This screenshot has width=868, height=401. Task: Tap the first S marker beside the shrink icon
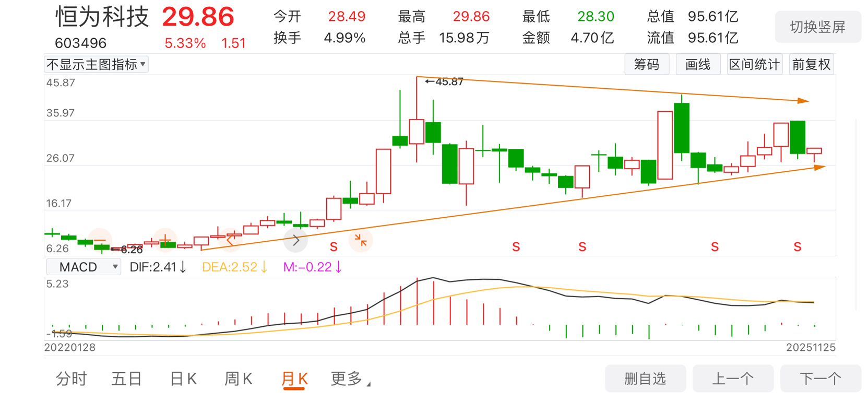(x=334, y=246)
